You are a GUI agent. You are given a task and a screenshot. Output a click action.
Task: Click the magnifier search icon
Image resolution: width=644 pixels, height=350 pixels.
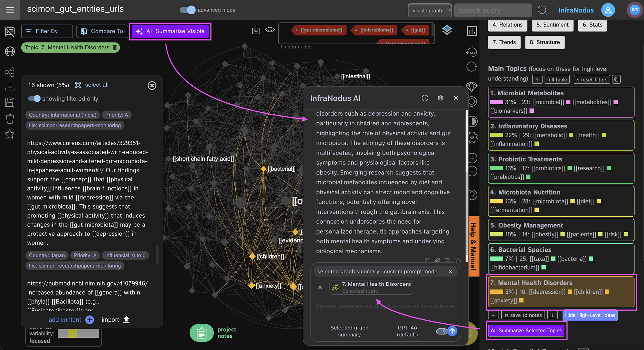click(542, 10)
